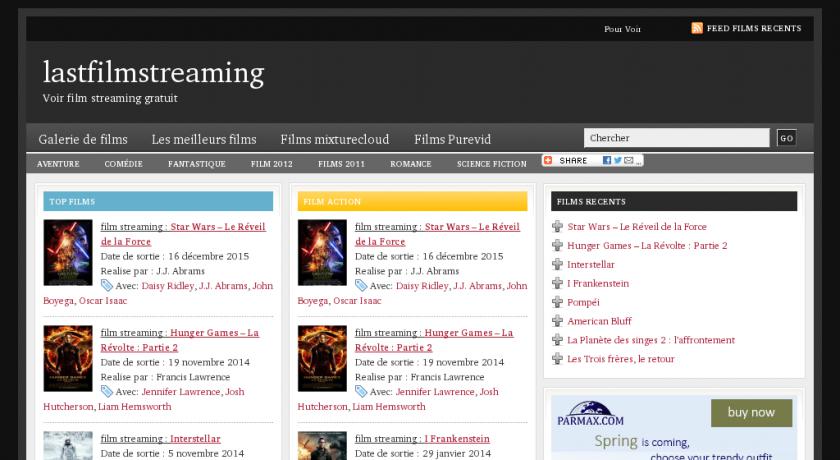
Task: Click buy now button in Parmax ad
Action: coord(751,413)
